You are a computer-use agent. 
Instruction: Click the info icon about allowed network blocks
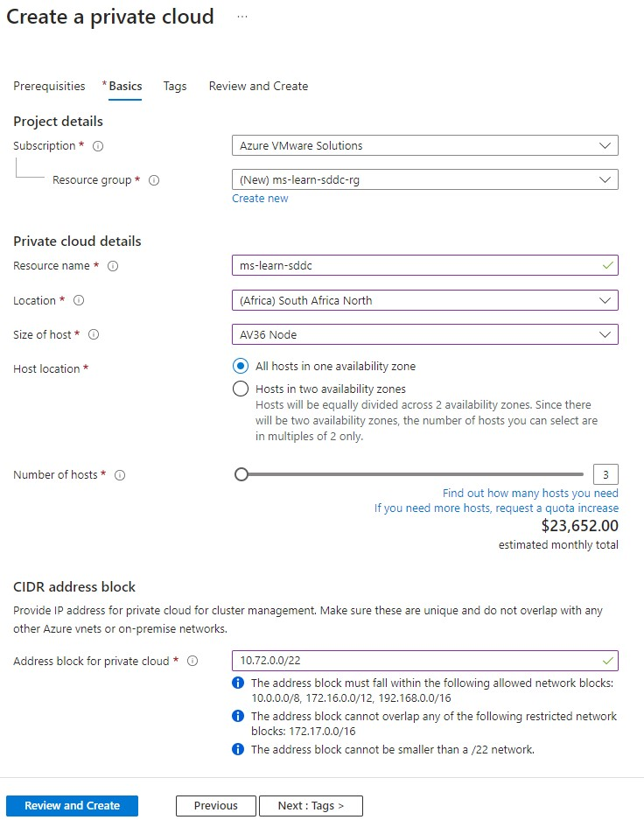(237, 683)
